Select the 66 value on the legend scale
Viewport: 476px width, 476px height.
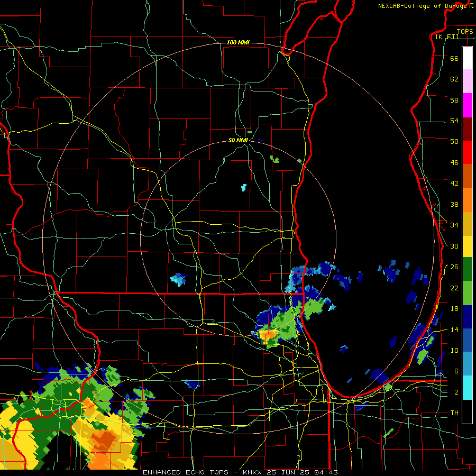[454, 58]
